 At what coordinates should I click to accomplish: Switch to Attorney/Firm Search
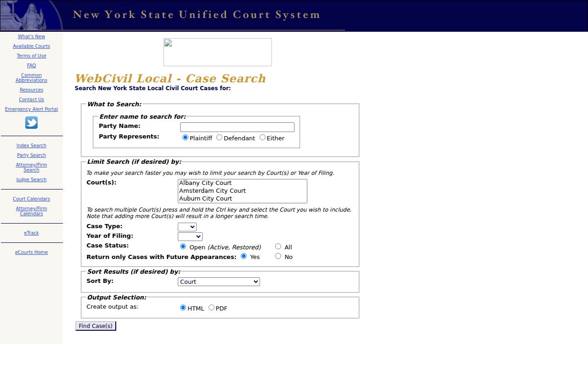coord(31,167)
